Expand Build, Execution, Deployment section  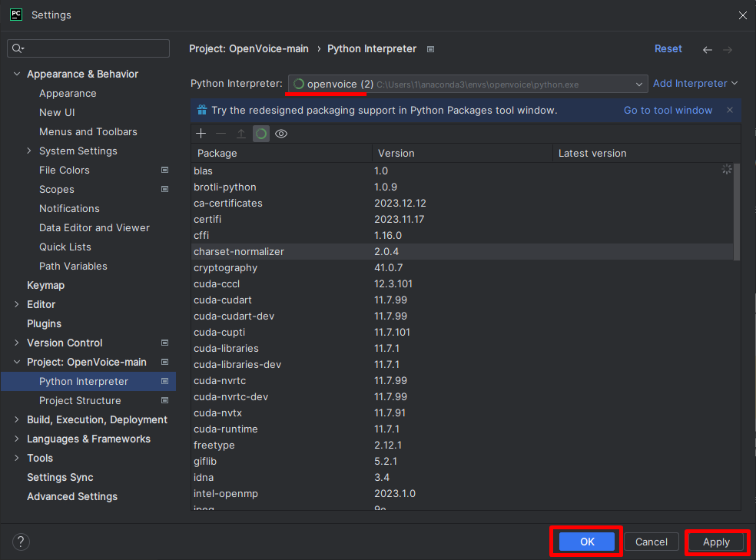point(17,419)
